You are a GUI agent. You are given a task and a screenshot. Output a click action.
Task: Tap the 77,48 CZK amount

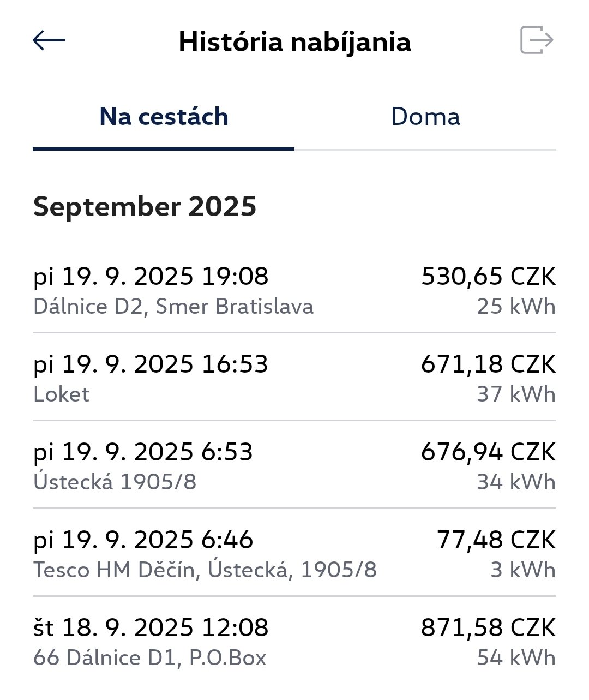click(496, 540)
